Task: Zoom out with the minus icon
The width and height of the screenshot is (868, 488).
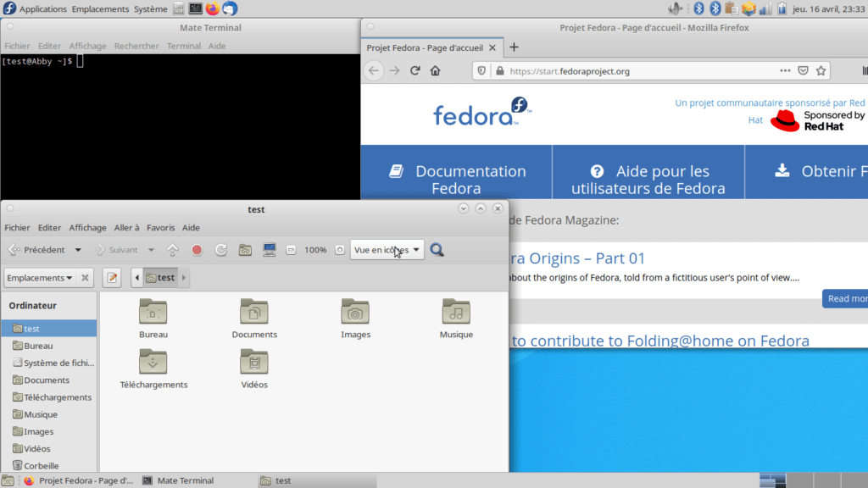Action: point(291,250)
